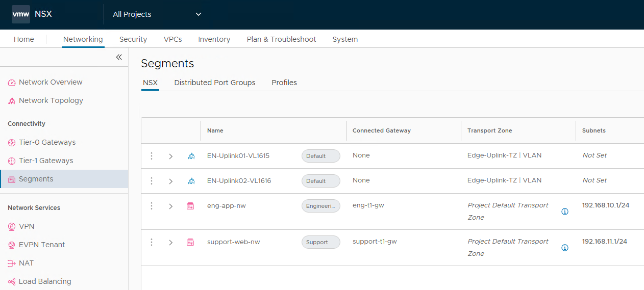Expand the support-web-nw segment row
Viewport: 644px width, 290px height.
click(171, 243)
